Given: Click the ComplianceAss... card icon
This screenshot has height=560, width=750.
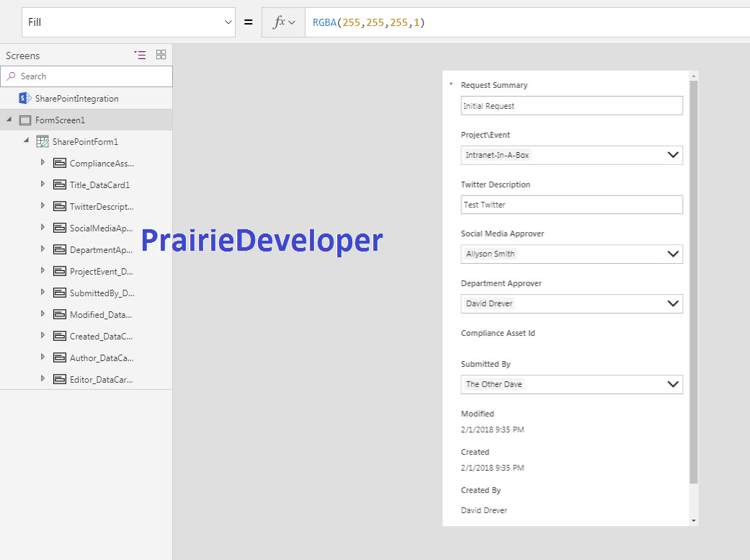Looking at the screenshot, I should click(60, 163).
